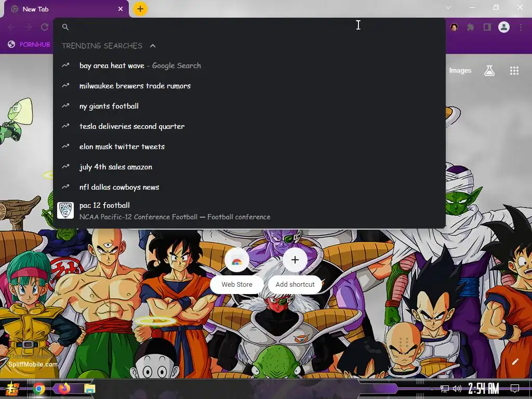Close the New Tab tab
532x399 pixels.
tap(121, 9)
